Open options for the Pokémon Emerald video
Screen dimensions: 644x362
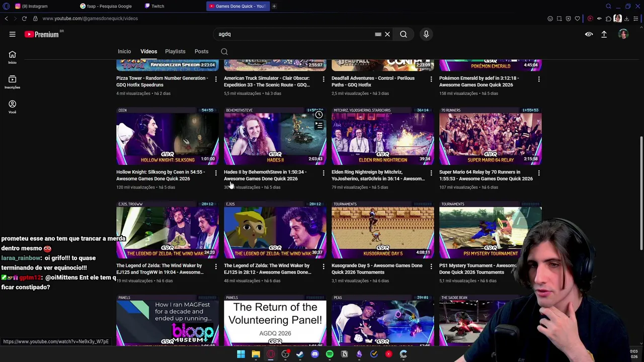539,79
